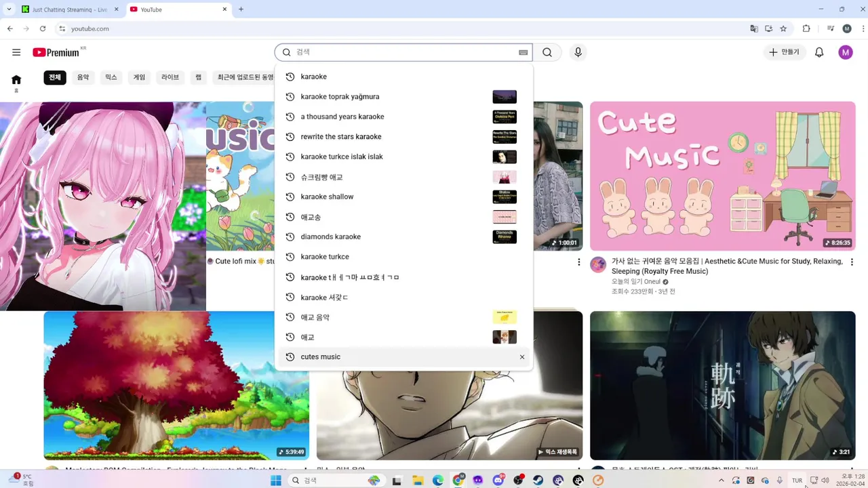
Task: Choose 'diamonds karaoke' suggestion
Action: tap(403, 237)
